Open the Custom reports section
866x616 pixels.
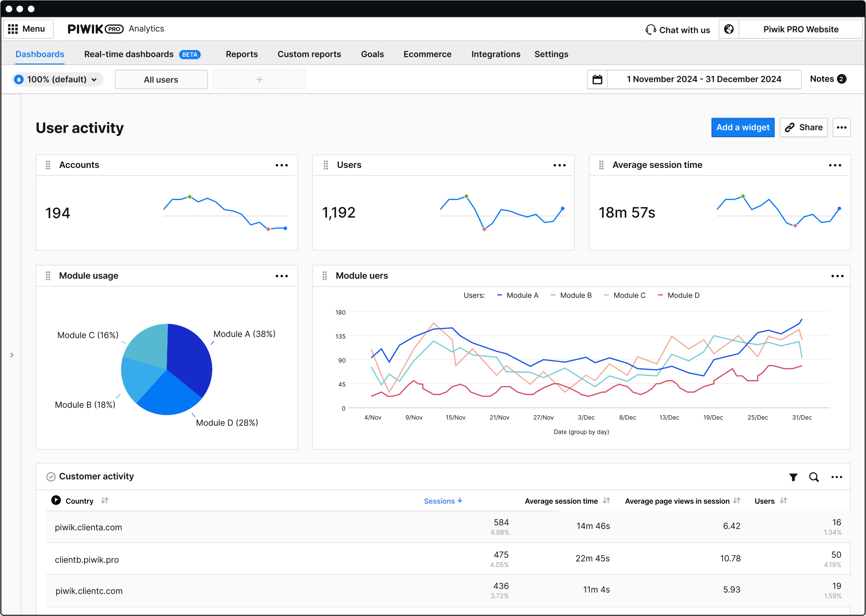tap(309, 54)
